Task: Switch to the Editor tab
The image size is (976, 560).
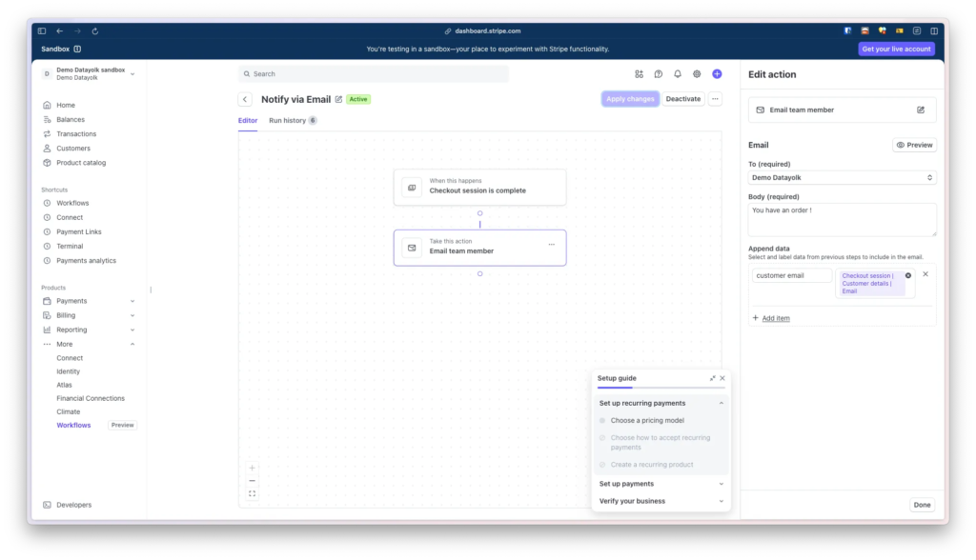Action: click(x=248, y=121)
